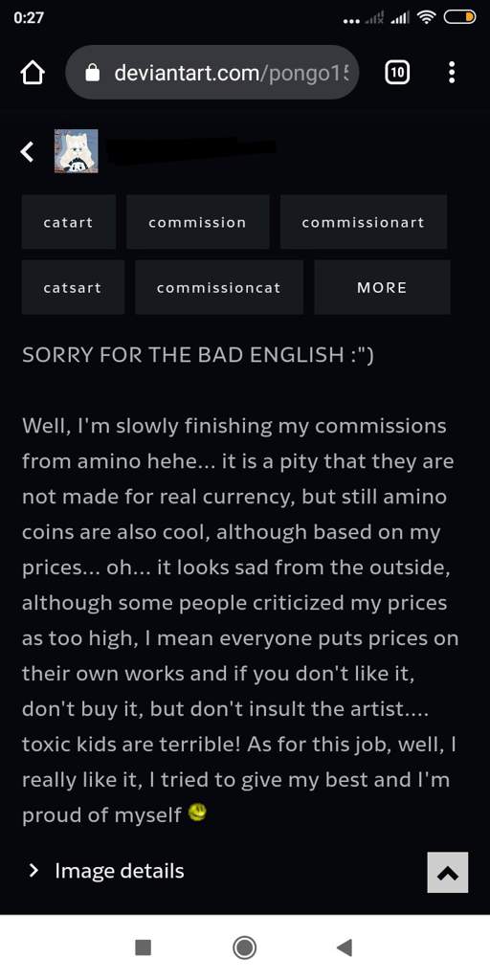The image size is (490, 980).
Task: Tap the Android home circle button
Action: pos(244,948)
